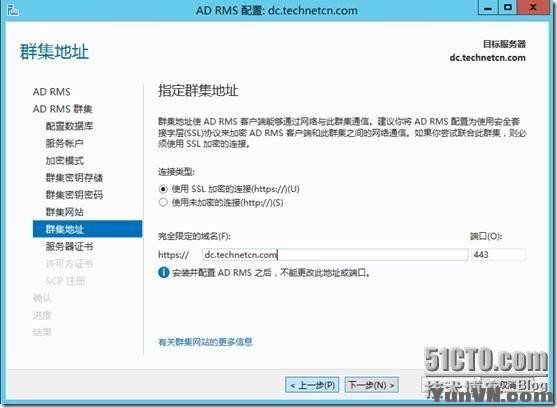Click the 连接类型 label
Image resolution: width=557 pixels, height=408 pixels.
pyautogui.click(x=176, y=172)
